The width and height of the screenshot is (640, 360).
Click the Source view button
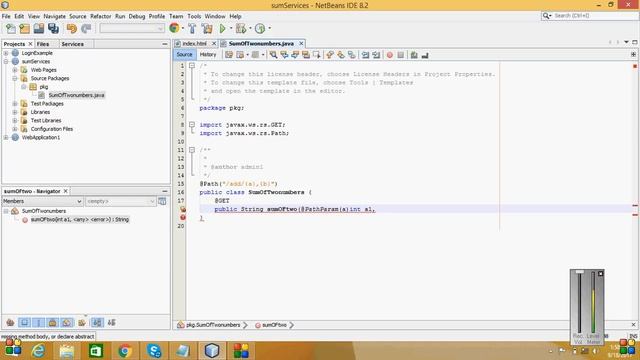[184, 55]
